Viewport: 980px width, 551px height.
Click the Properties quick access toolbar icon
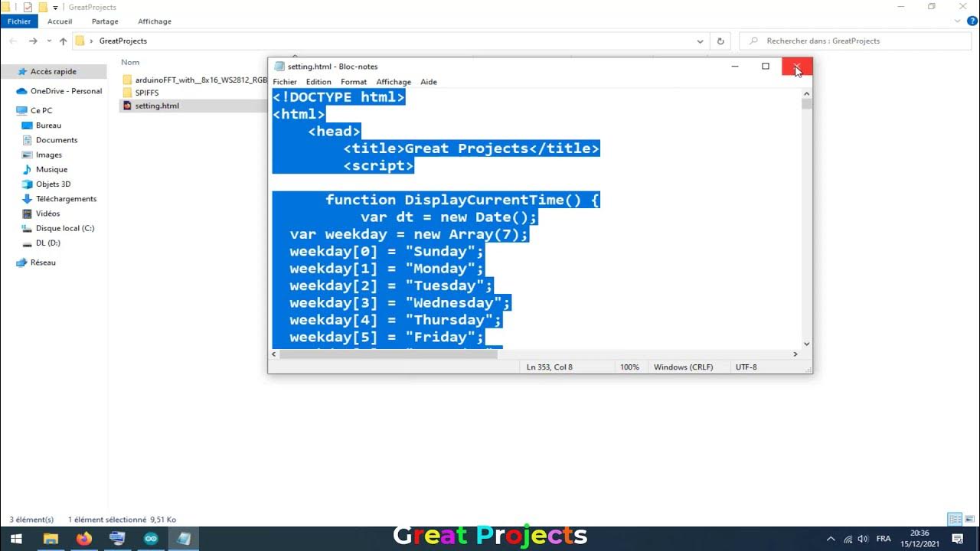(28, 7)
